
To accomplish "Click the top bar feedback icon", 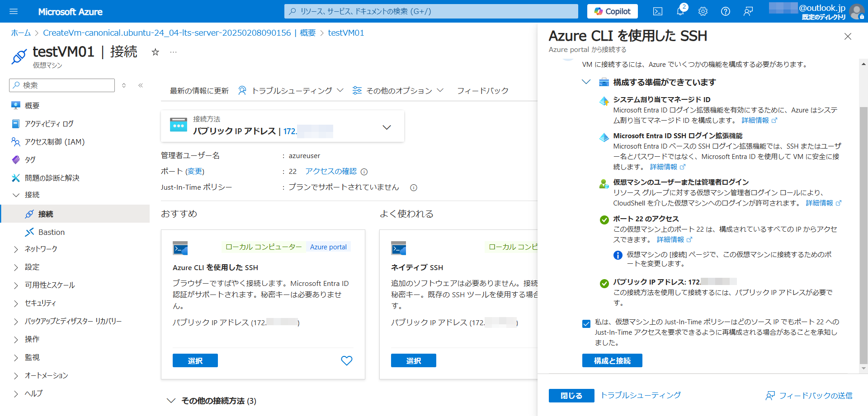I will (748, 11).
